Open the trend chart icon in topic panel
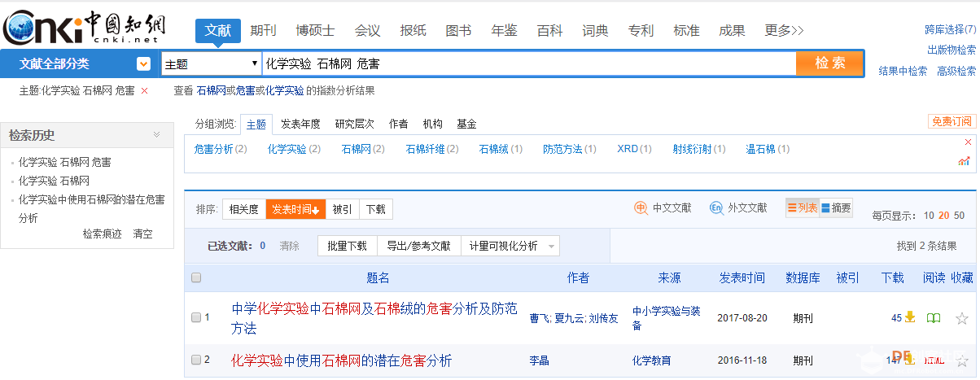The height and width of the screenshot is (380, 980). 964,161
